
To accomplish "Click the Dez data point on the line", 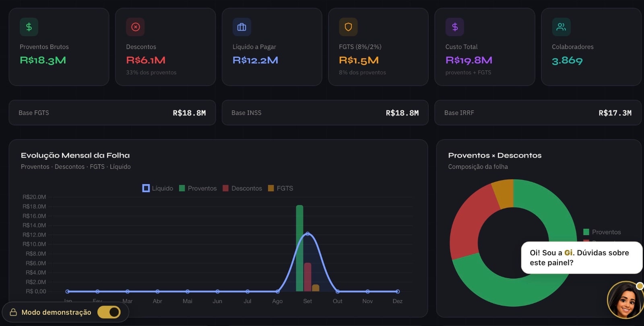I will pyautogui.click(x=398, y=291).
